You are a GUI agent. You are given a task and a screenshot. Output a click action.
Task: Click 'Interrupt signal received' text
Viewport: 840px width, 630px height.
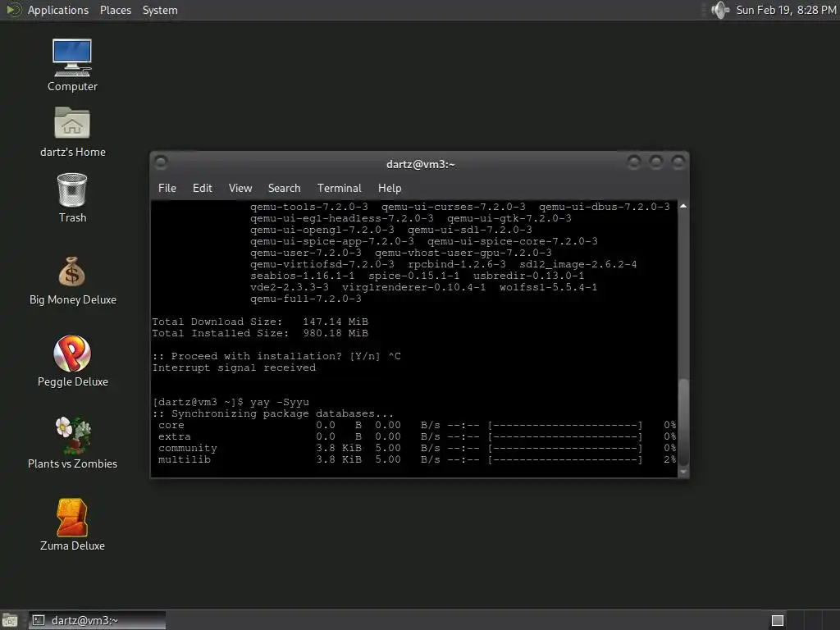234,367
